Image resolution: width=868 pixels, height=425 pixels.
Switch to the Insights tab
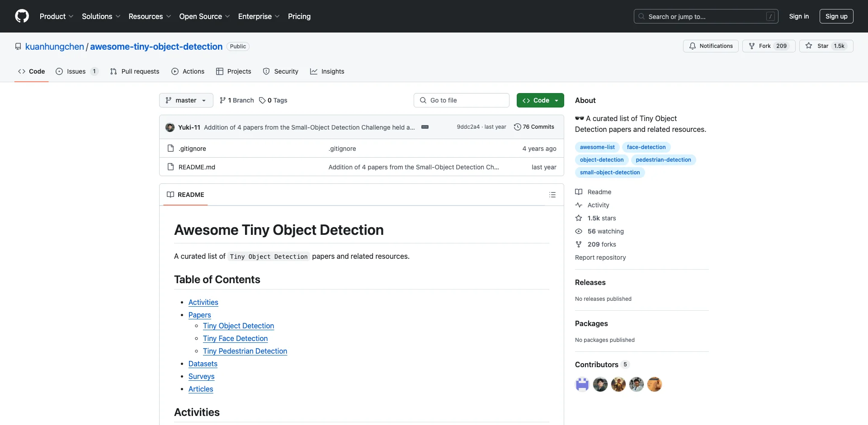pyautogui.click(x=327, y=71)
